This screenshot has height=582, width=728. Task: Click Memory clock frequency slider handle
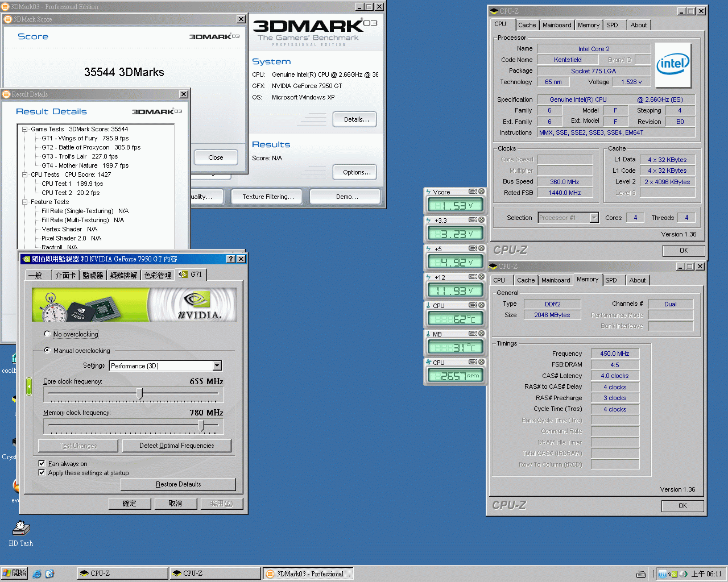201,425
